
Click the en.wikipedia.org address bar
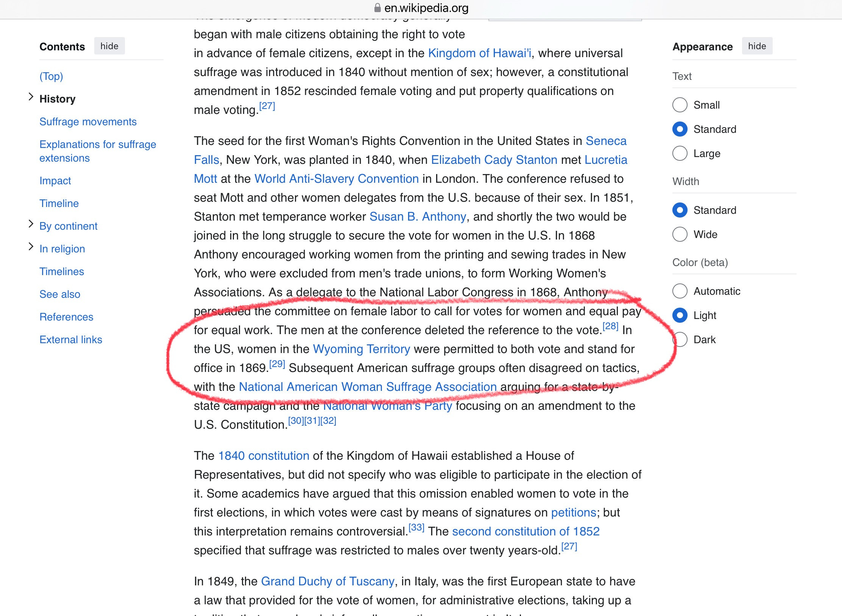(x=426, y=8)
